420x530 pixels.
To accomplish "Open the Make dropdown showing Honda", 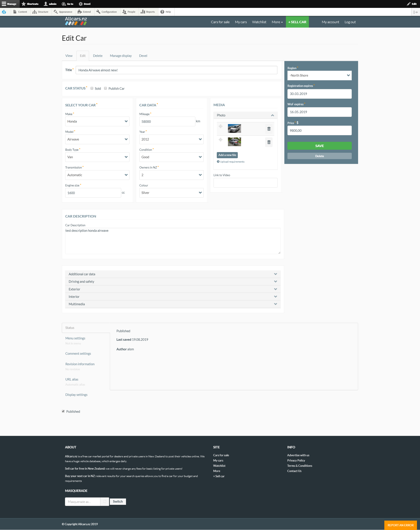I will tap(97, 121).
